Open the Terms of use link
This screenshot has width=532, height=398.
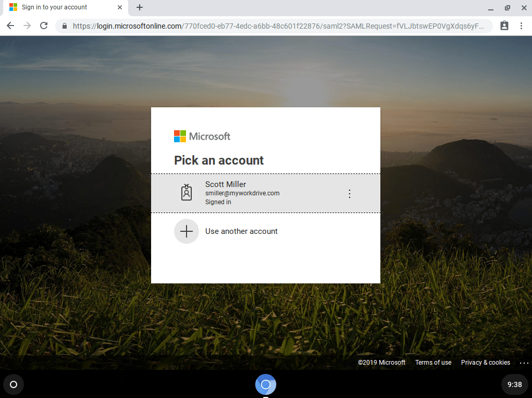(433, 363)
